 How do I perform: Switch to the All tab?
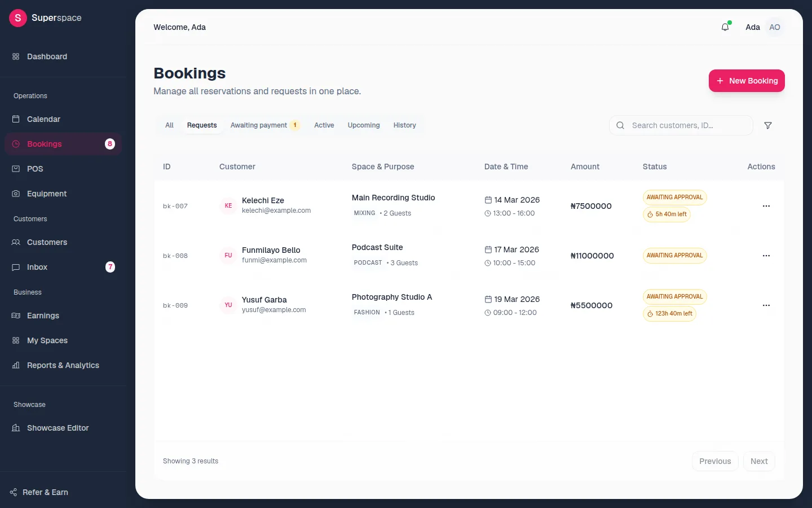click(x=169, y=125)
